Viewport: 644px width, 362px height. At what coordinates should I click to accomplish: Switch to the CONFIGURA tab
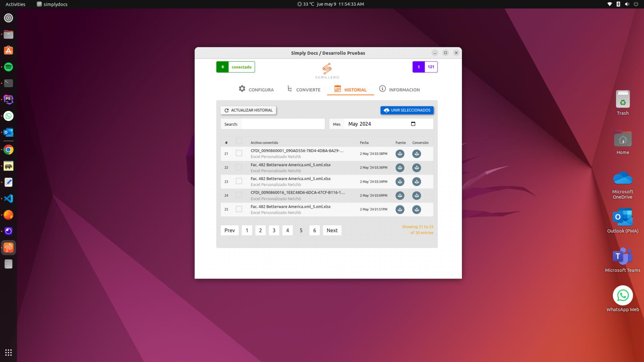point(256,89)
